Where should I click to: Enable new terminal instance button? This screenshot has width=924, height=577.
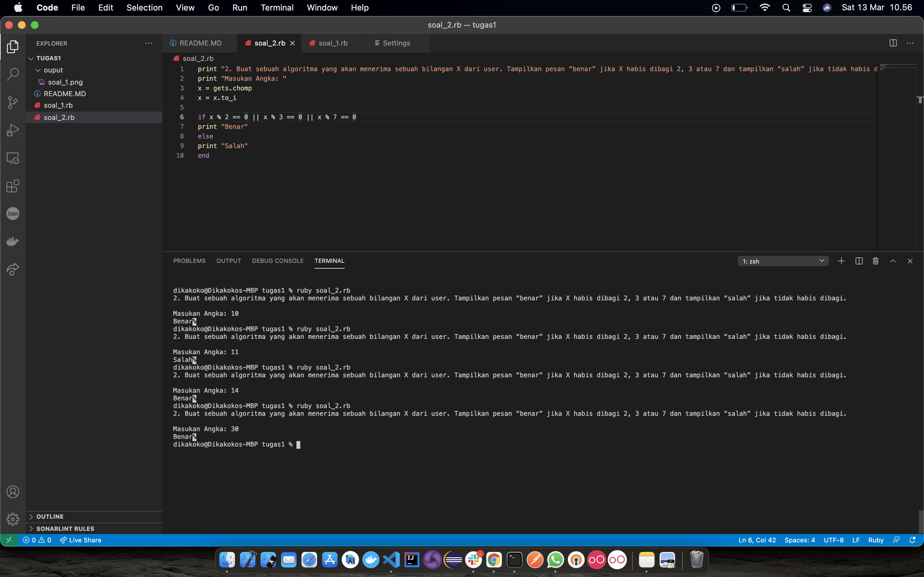click(x=841, y=261)
